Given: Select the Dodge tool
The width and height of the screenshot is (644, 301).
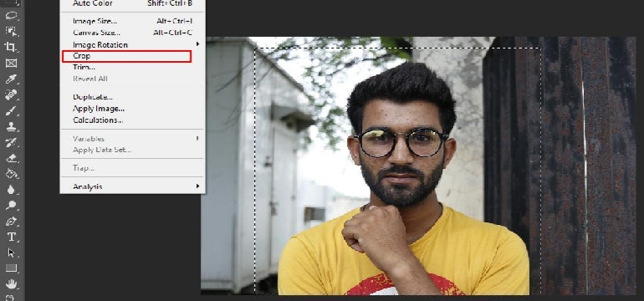Looking at the screenshot, I should pyautogui.click(x=12, y=206).
